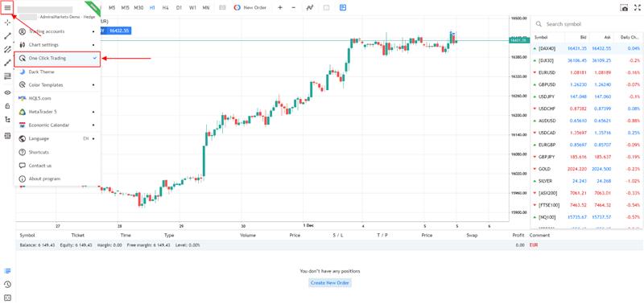Select [ASX200] symbol row

click(x=588, y=193)
